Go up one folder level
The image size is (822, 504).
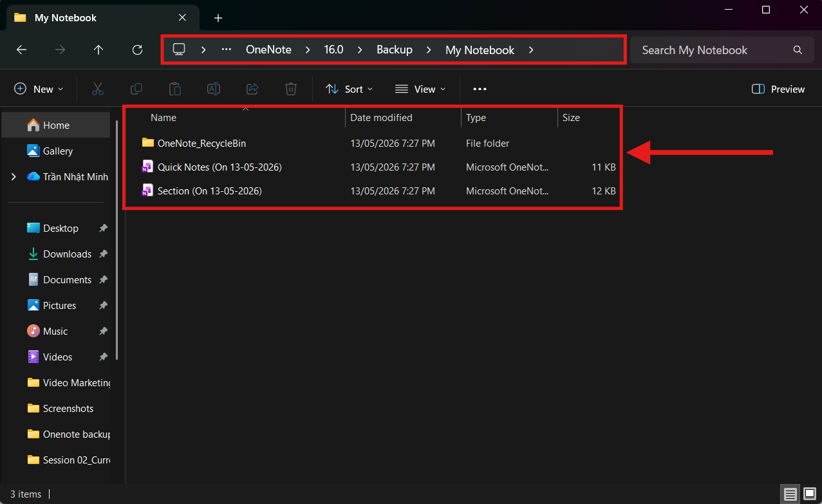pos(98,50)
